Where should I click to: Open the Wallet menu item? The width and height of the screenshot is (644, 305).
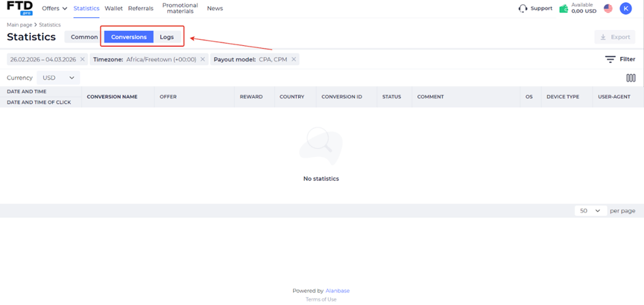tap(114, 8)
